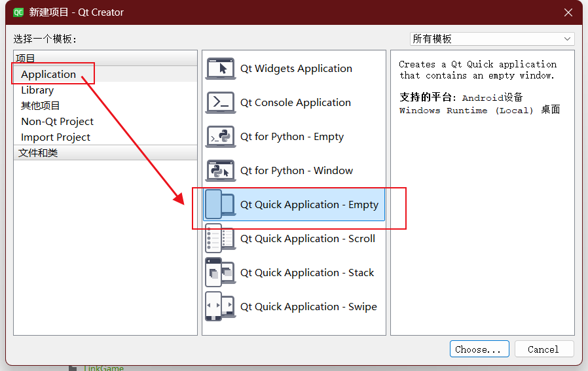The width and height of the screenshot is (588, 371).
Task: Click LinkGame entry behind the dialog
Action: click(x=103, y=368)
